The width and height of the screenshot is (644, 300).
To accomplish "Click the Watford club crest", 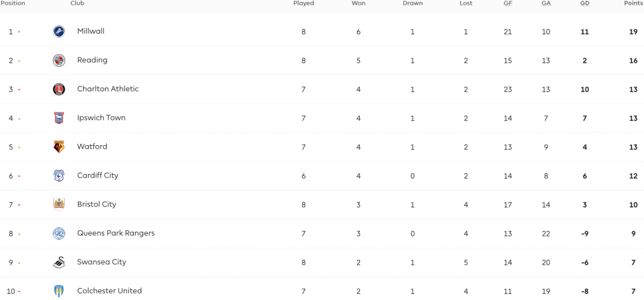I will pos(59,147).
